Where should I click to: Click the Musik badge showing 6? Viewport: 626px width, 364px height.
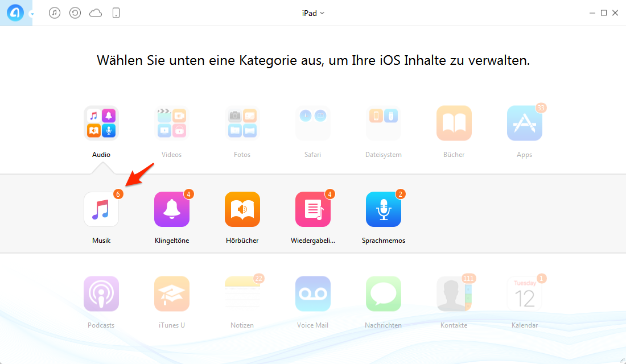(x=118, y=195)
